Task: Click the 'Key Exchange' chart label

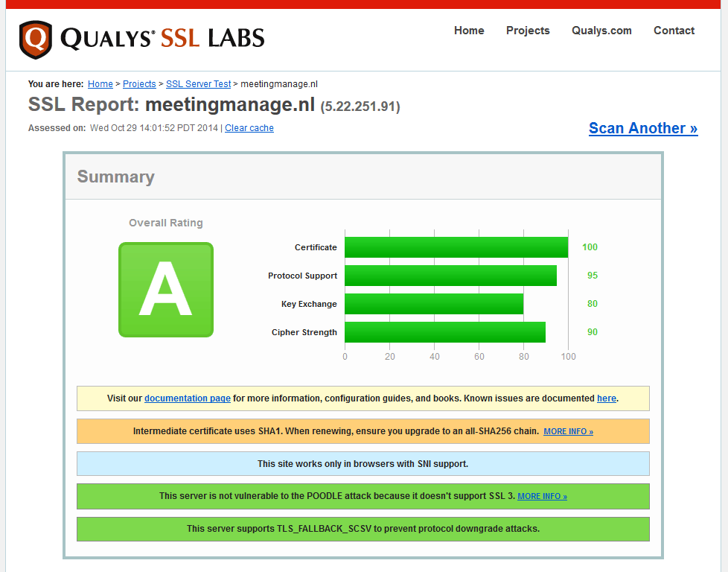Action: pos(309,305)
